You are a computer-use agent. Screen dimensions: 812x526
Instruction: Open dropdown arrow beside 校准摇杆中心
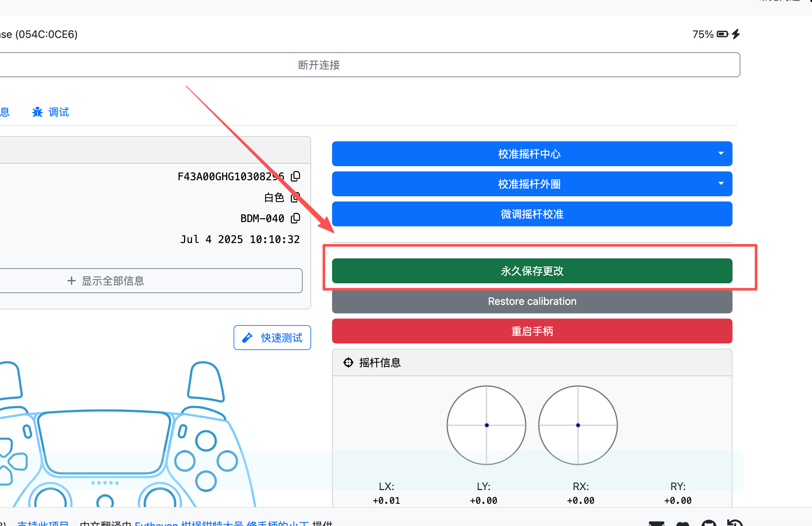pos(721,154)
